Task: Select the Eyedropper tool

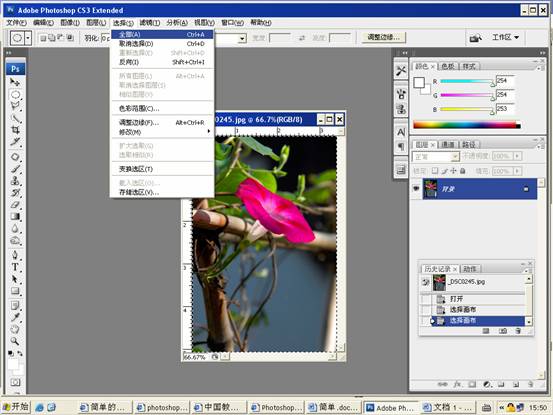Action: pyautogui.click(x=15, y=317)
